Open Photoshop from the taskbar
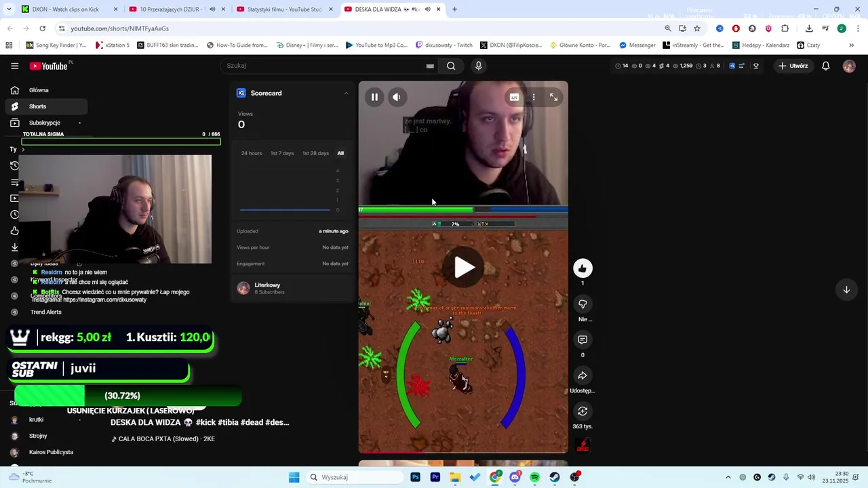 click(x=415, y=477)
